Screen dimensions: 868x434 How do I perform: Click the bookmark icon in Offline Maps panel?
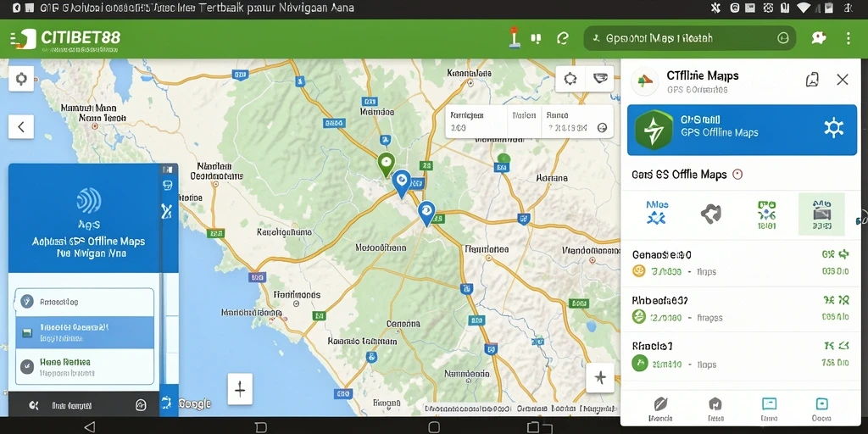point(812,80)
